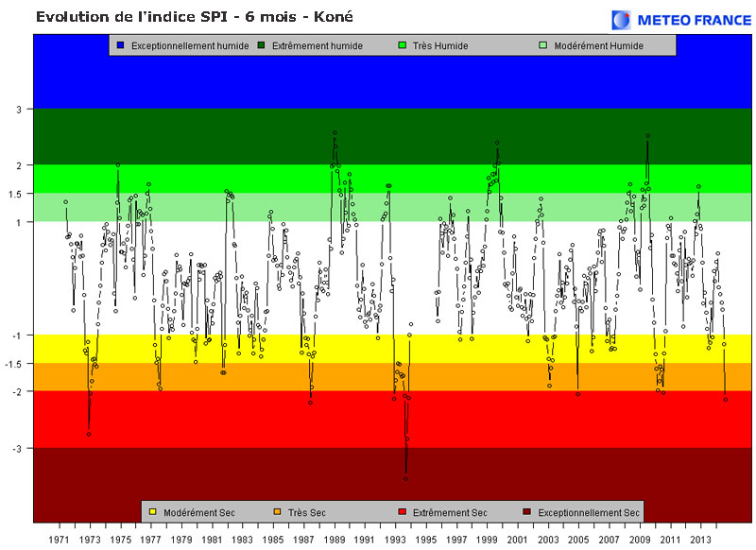Click the y-axis label -1
Screen dimensions: 756x550
pos(17,335)
